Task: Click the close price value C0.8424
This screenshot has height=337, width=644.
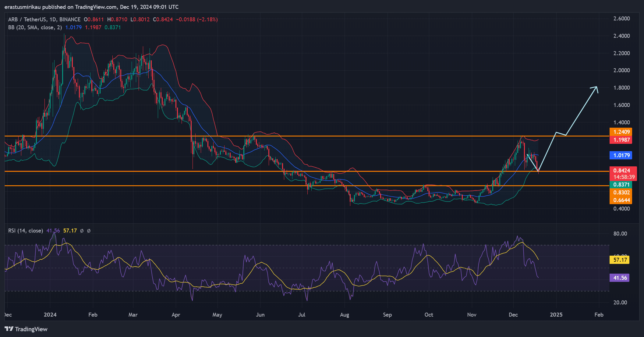Action: point(163,20)
